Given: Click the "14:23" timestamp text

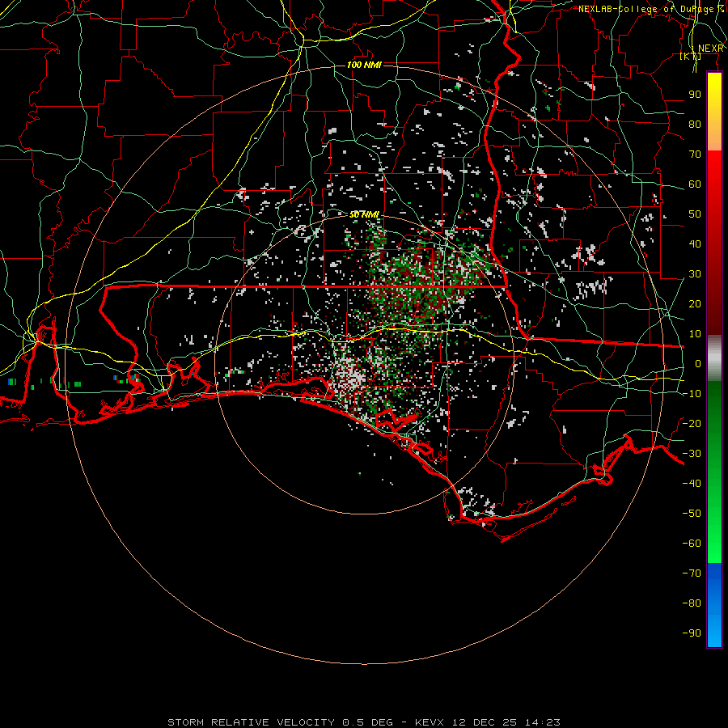Looking at the screenshot, I should pos(542,722).
